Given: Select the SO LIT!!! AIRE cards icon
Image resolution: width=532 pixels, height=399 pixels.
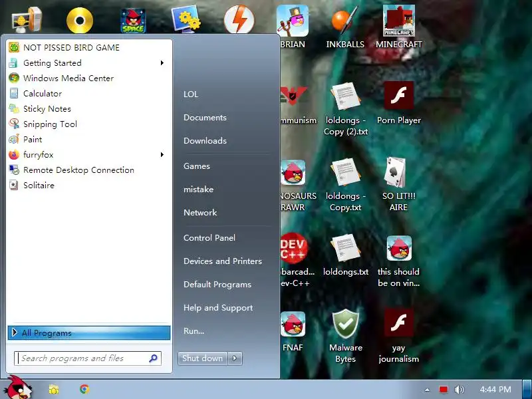Looking at the screenshot, I should 396,172.
